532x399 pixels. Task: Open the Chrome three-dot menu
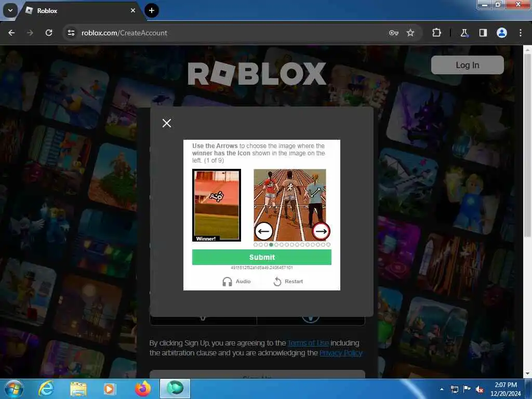point(521,33)
